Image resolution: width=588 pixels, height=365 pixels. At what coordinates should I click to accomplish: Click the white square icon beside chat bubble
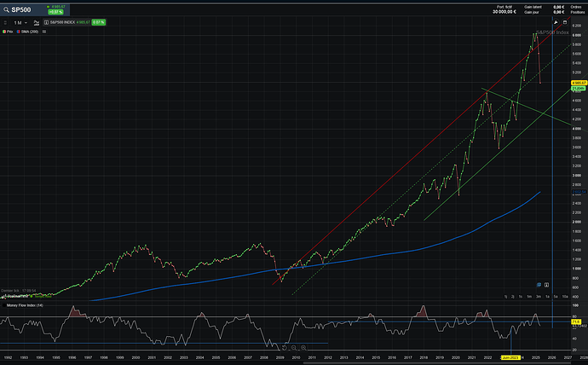point(547,285)
